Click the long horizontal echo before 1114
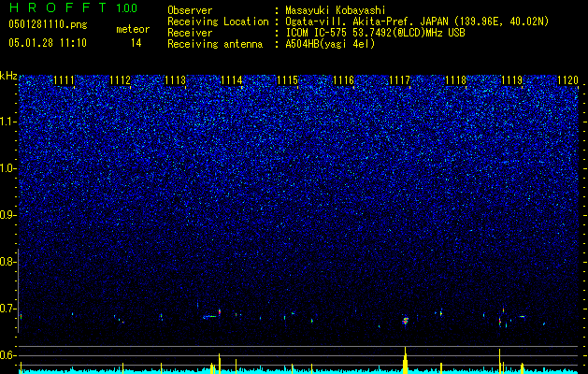 click(210, 317)
